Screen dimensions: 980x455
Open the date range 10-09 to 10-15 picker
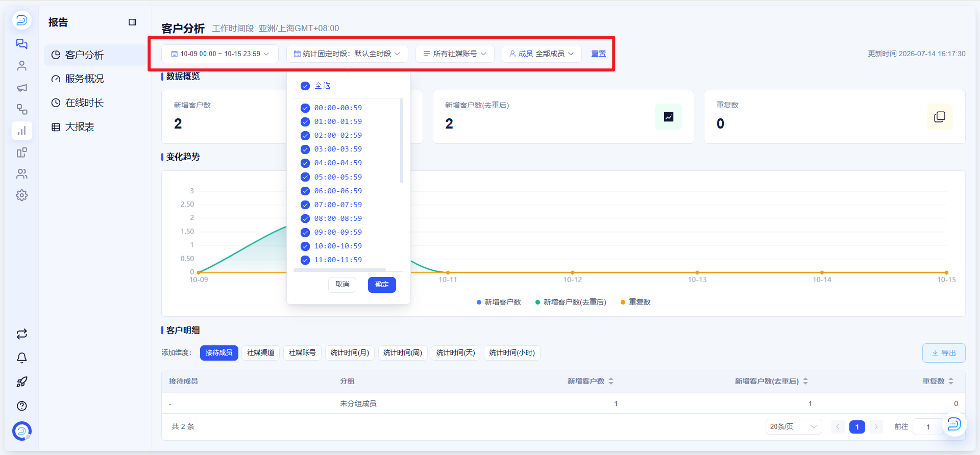(x=220, y=54)
